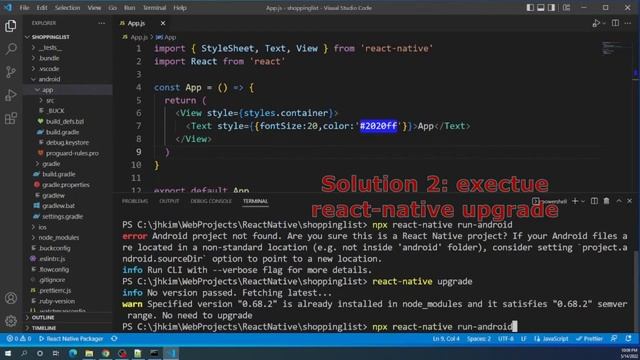
Task: Toggle the secondary side bar layout
Action: pyautogui.click(x=551, y=7)
